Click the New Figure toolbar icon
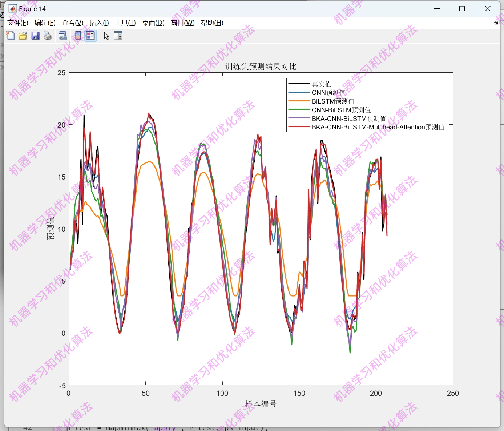The height and width of the screenshot is (431, 504). pyautogui.click(x=11, y=36)
